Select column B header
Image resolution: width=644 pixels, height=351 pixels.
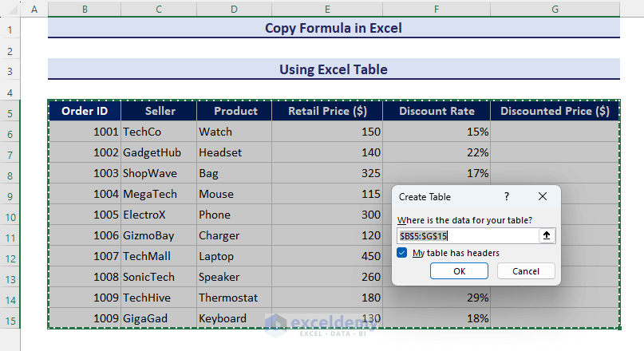point(85,9)
